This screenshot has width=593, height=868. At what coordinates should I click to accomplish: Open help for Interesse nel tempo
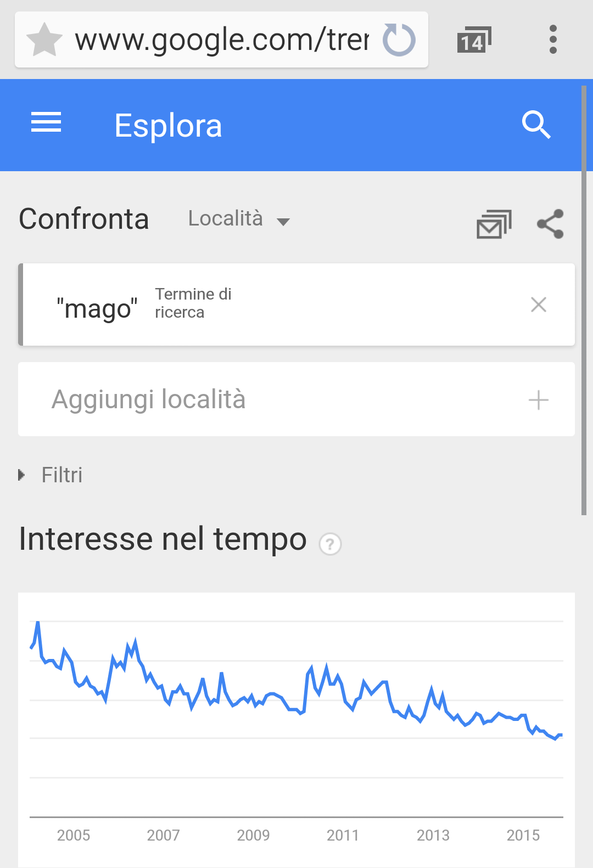tap(330, 544)
